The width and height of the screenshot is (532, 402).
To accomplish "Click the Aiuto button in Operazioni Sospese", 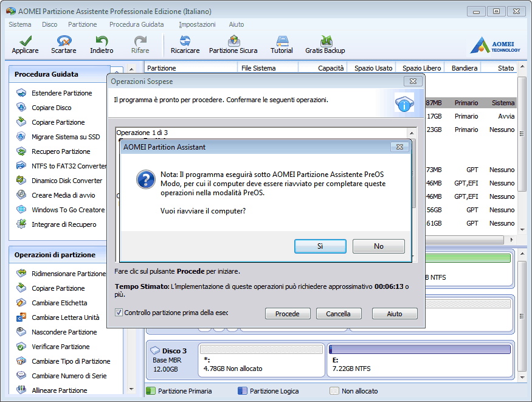I will [x=395, y=314].
